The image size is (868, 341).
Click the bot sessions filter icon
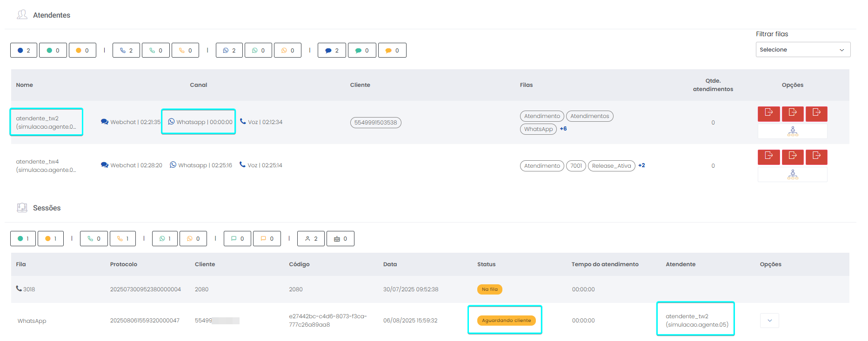coord(340,239)
